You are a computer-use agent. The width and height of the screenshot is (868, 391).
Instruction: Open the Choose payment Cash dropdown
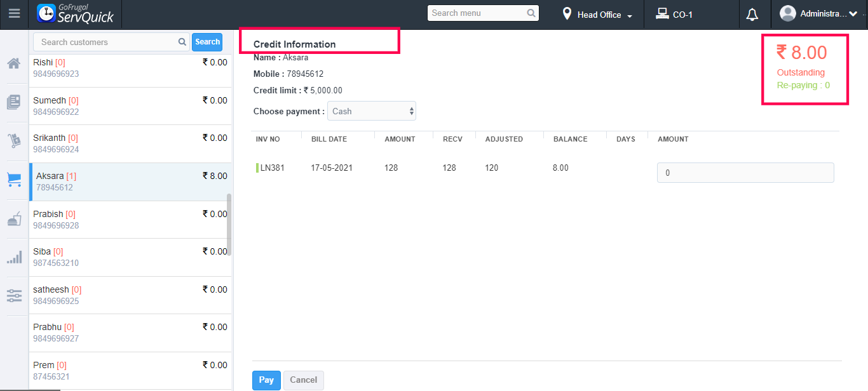pyautogui.click(x=372, y=111)
